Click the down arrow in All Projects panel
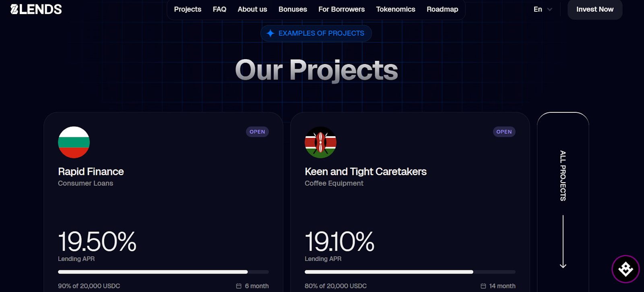644x292 pixels. (x=563, y=242)
